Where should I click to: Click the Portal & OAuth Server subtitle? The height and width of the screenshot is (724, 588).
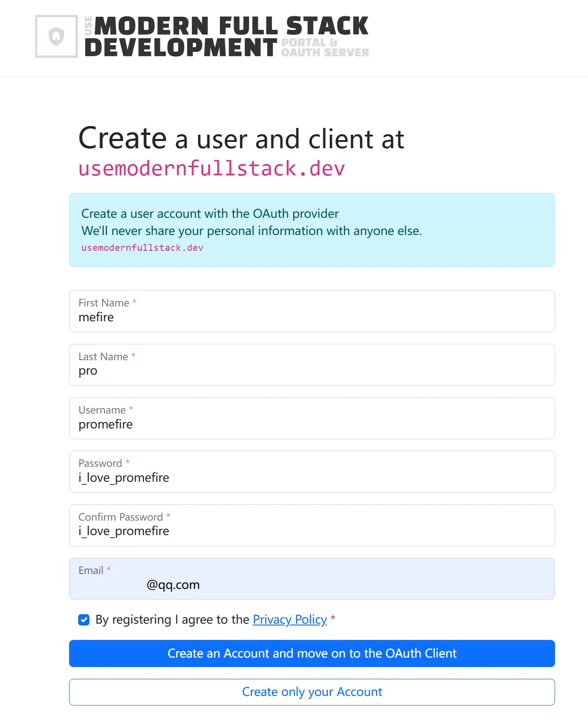[x=325, y=48]
